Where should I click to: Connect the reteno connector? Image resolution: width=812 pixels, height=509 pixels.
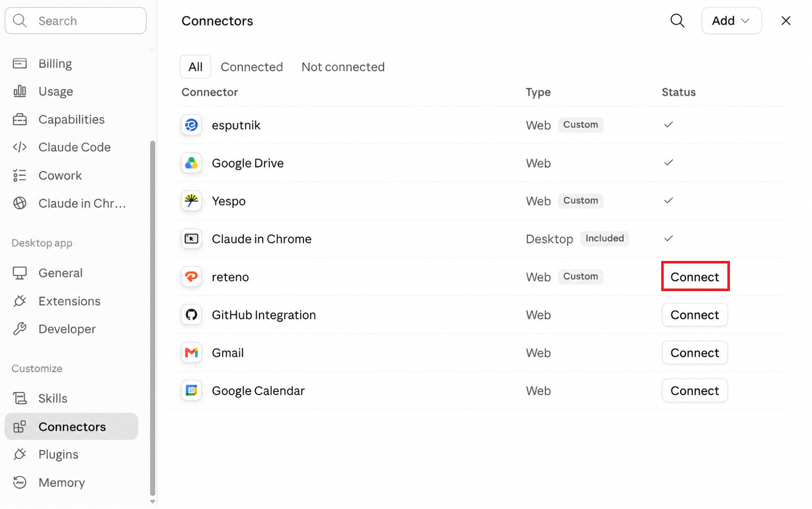coord(695,277)
